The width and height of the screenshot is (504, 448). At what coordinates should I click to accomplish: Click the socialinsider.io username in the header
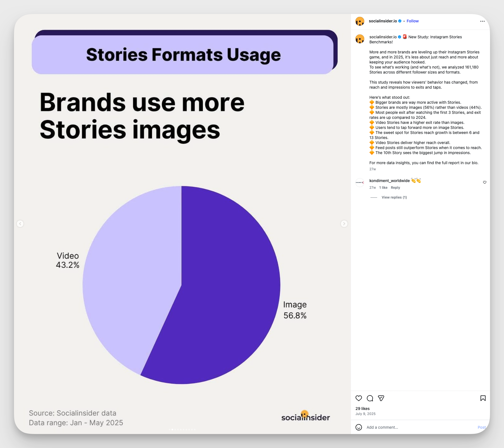point(383,21)
